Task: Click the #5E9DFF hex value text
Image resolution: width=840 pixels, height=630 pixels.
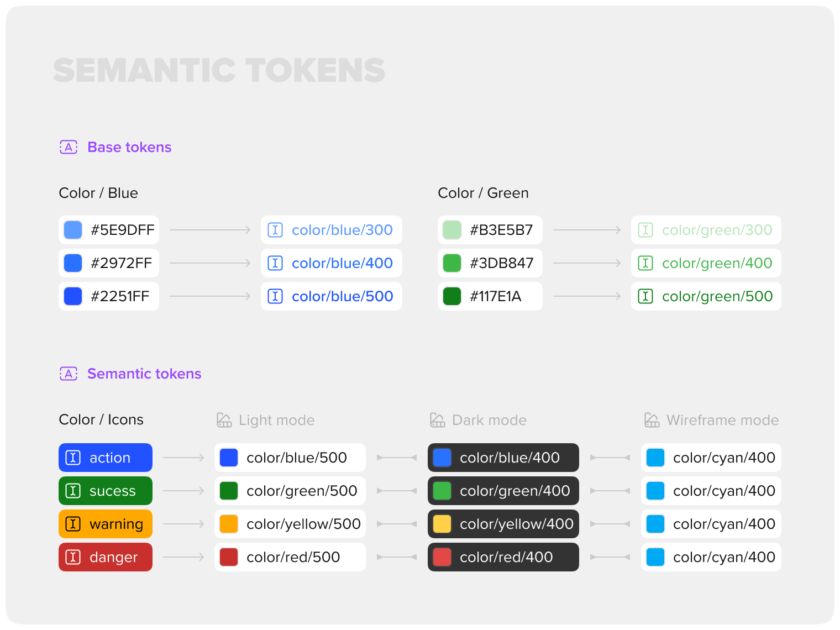Action: 123,230
